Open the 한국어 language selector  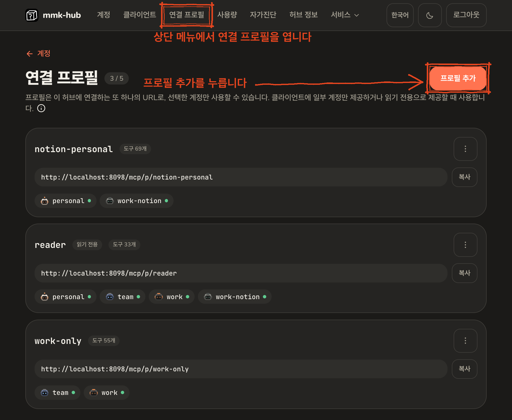click(400, 15)
